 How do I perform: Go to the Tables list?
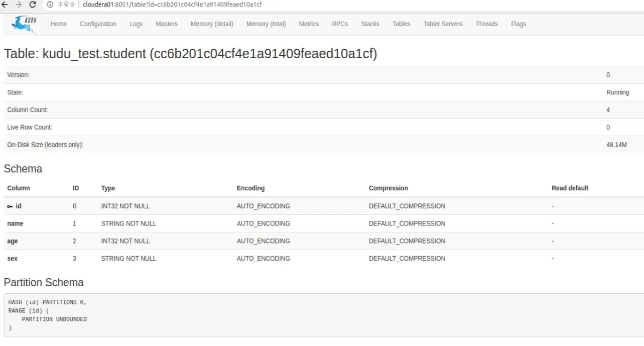(x=401, y=24)
